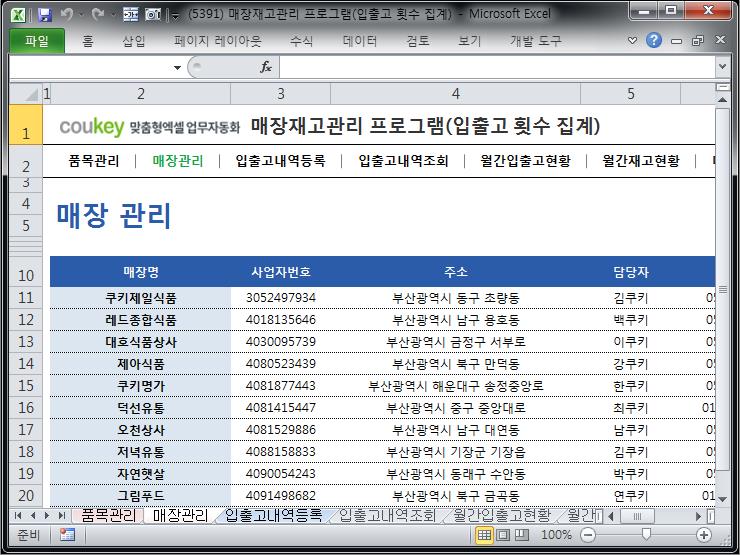Viewport: 740px width, 555px height.
Task: Open the 삽입 ribbon tab
Action: [134, 41]
